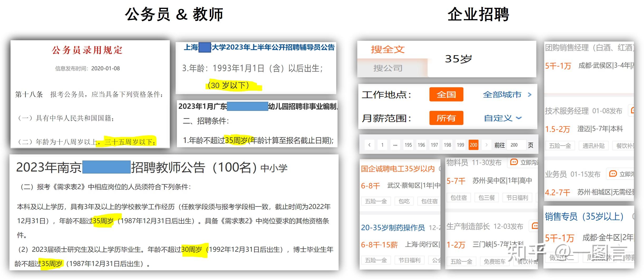Screen dimensions: 644x279
Task: Select the highlighted page 200
Action: pyautogui.click(x=473, y=145)
